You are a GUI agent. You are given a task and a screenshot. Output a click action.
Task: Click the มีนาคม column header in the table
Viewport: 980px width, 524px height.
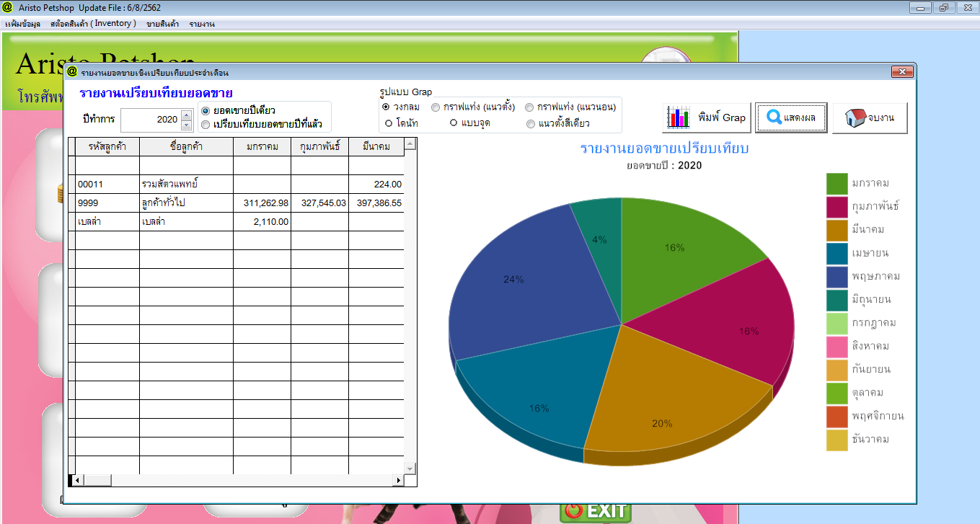376,147
